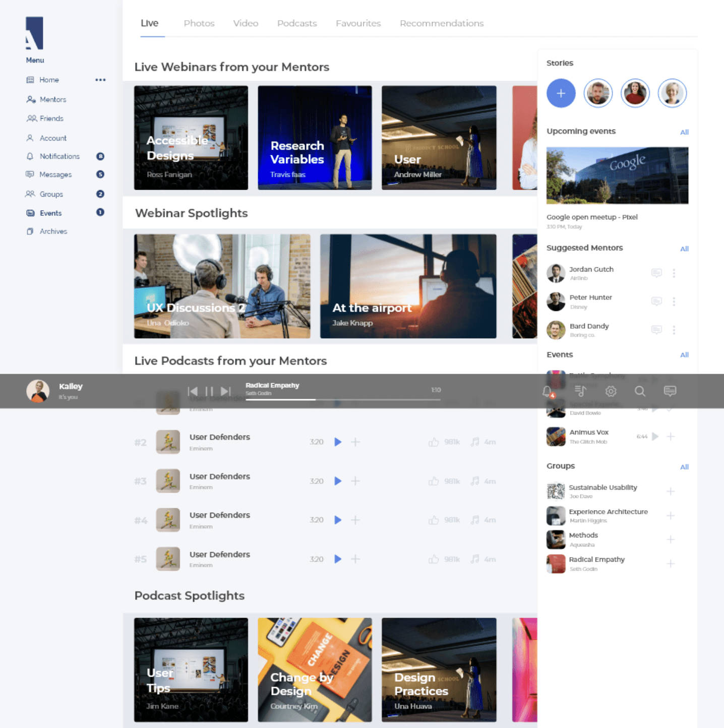
Task: Add a new story with plus button
Action: click(x=561, y=93)
